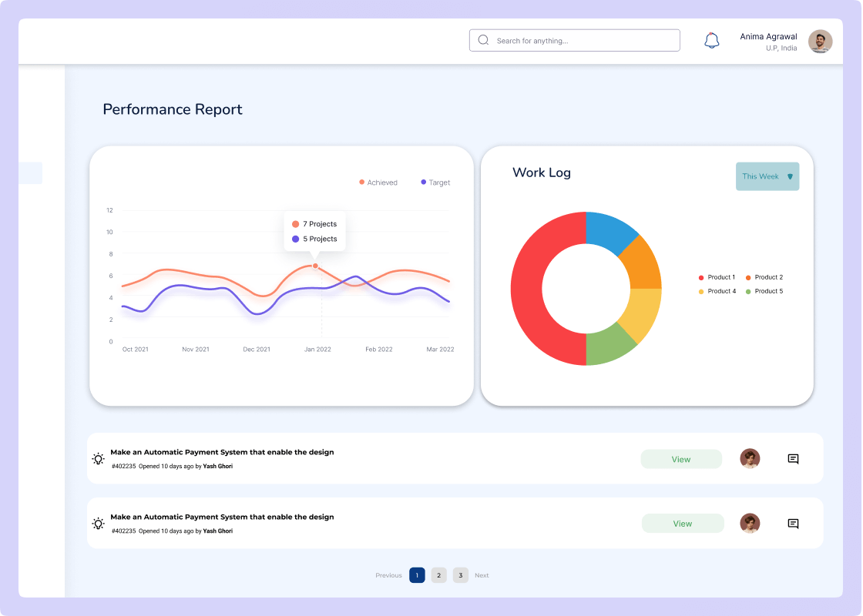The width and height of the screenshot is (863, 616).
Task: Open the This Week dropdown
Action: [767, 176]
